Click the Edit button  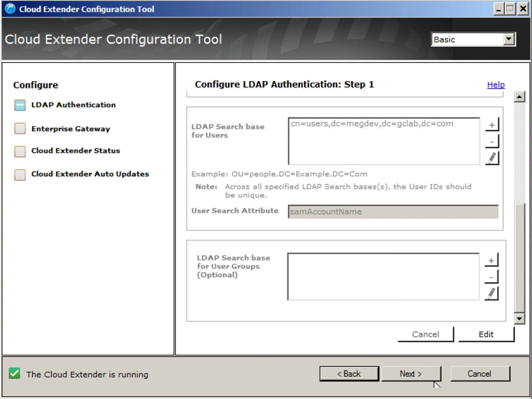(486, 334)
